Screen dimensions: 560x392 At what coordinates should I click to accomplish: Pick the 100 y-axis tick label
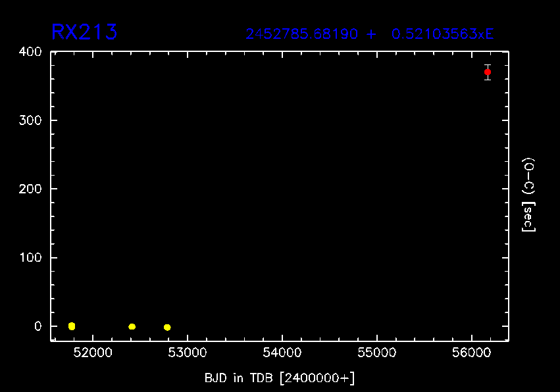click(32, 258)
